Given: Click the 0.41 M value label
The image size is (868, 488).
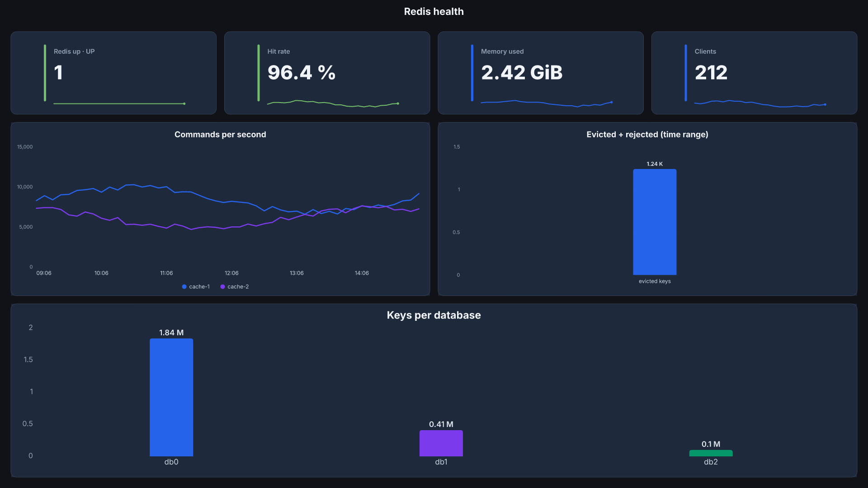Looking at the screenshot, I should (x=441, y=425).
